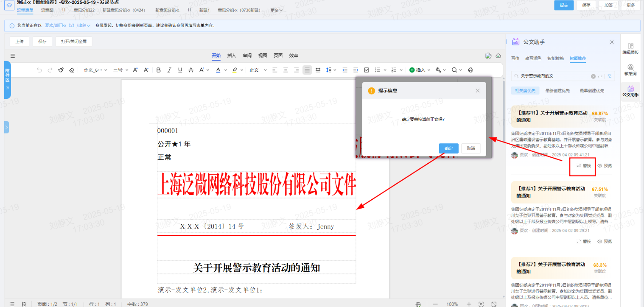This screenshot has height=307, width=644.
Task: Click the clear formatting eraser icon
Action: coord(72,70)
